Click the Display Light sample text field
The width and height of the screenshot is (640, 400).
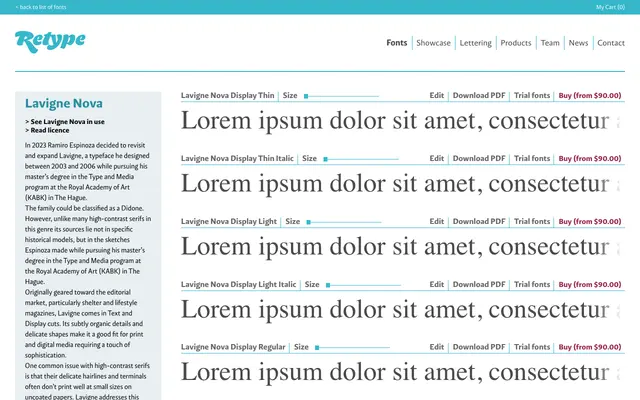402,247
